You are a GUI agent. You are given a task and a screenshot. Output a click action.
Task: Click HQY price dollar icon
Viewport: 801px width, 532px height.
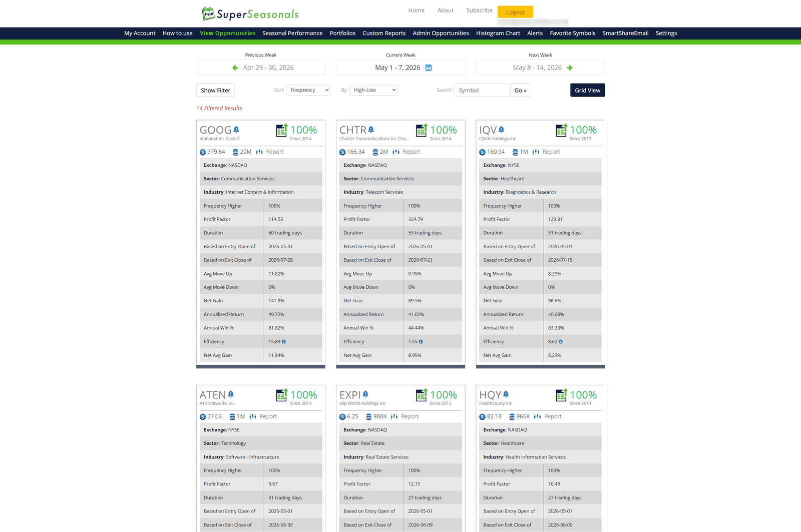(x=482, y=417)
